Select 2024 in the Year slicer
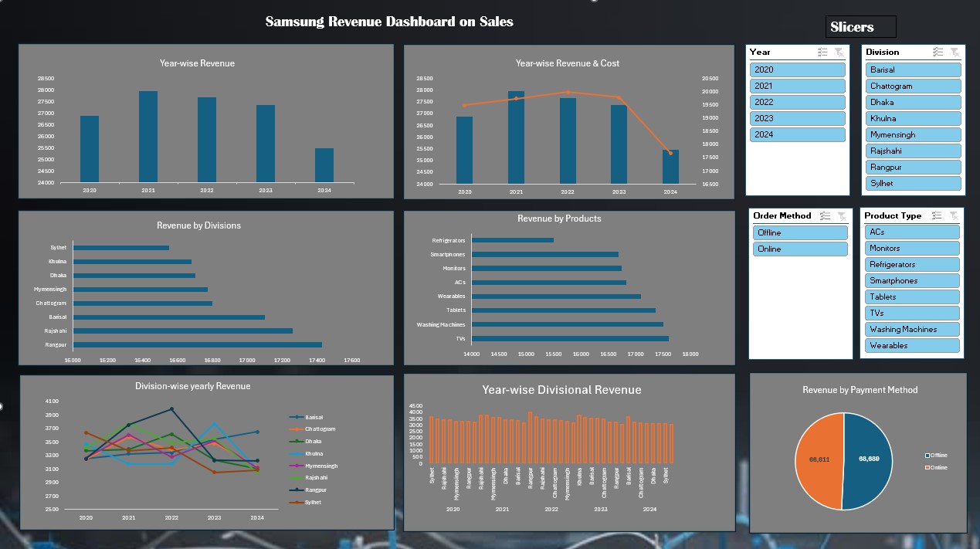This screenshot has width=980, height=549. (797, 134)
